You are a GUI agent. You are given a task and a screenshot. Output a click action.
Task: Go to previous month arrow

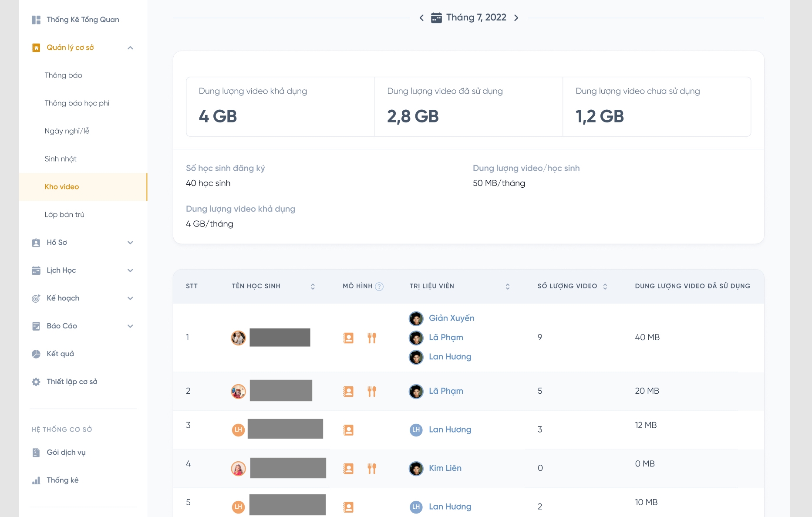point(421,18)
